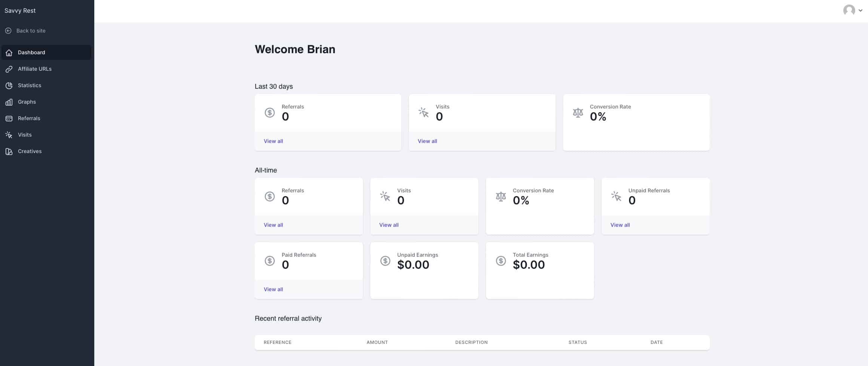Click the Visits cursor icon in sidebar

(x=9, y=135)
